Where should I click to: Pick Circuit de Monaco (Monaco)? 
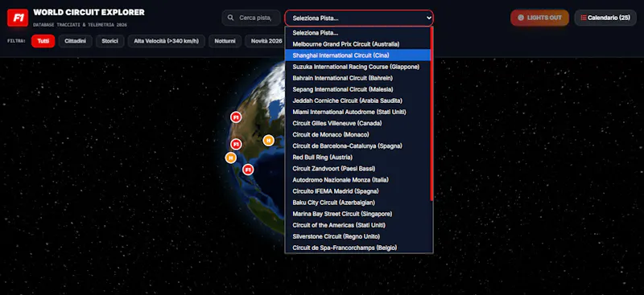click(357, 134)
